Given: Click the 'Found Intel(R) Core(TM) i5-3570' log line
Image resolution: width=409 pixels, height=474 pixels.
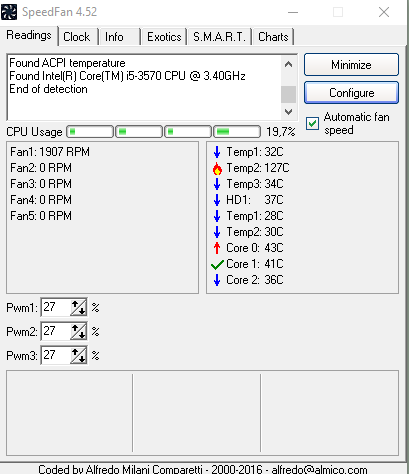Looking at the screenshot, I should (127, 76).
